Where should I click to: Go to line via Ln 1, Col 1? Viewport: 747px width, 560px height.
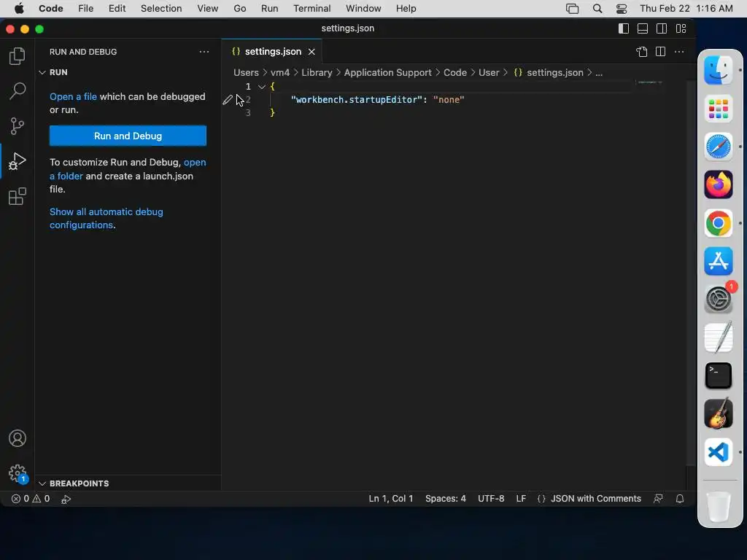pyautogui.click(x=391, y=499)
